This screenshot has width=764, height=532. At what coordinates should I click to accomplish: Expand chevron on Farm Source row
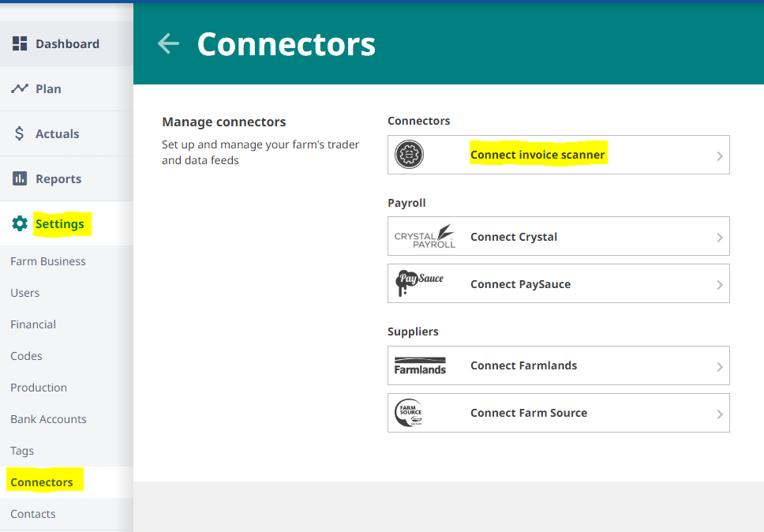720,414
